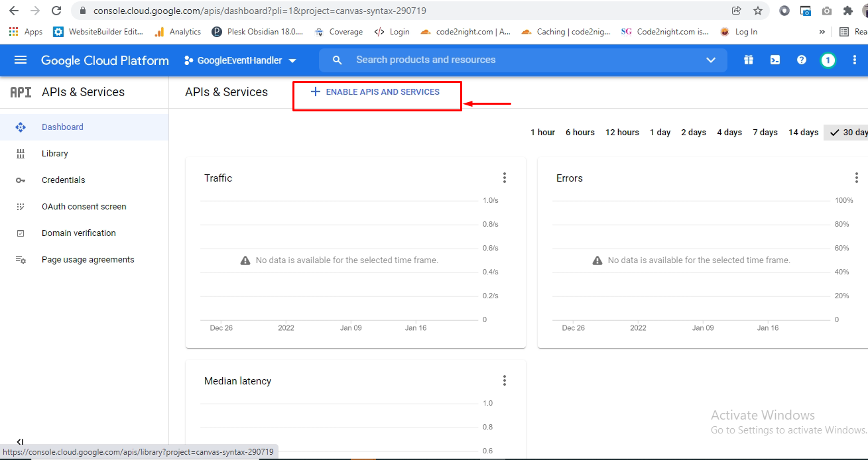868x460 pixels.
Task: Open Domain verification page
Action: 84,233
